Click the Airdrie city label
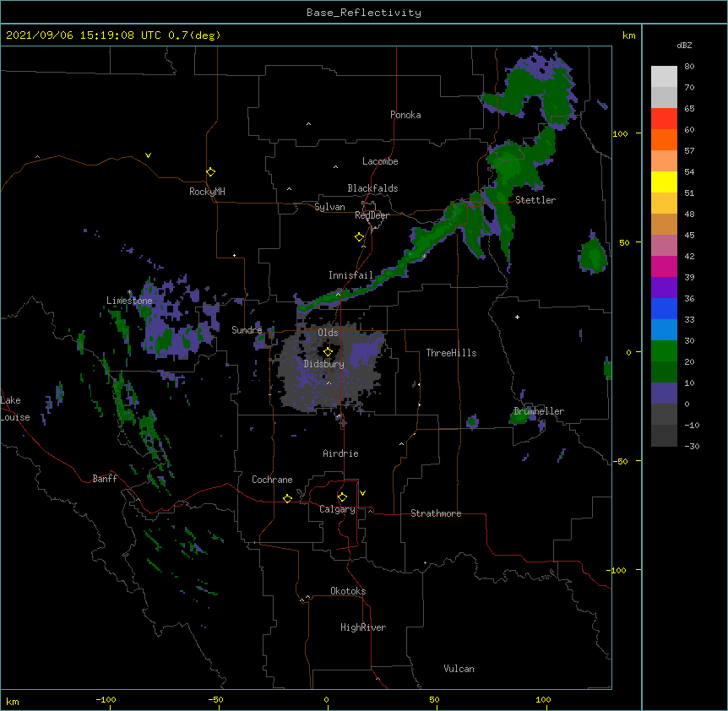This screenshot has height=711, width=728. (340, 453)
